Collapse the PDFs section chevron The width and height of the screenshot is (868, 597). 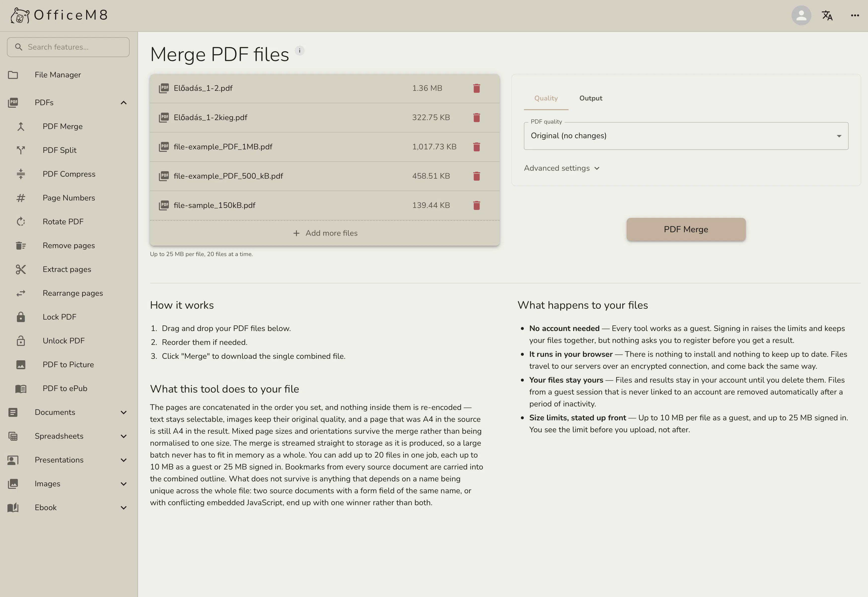tap(123, 102)
